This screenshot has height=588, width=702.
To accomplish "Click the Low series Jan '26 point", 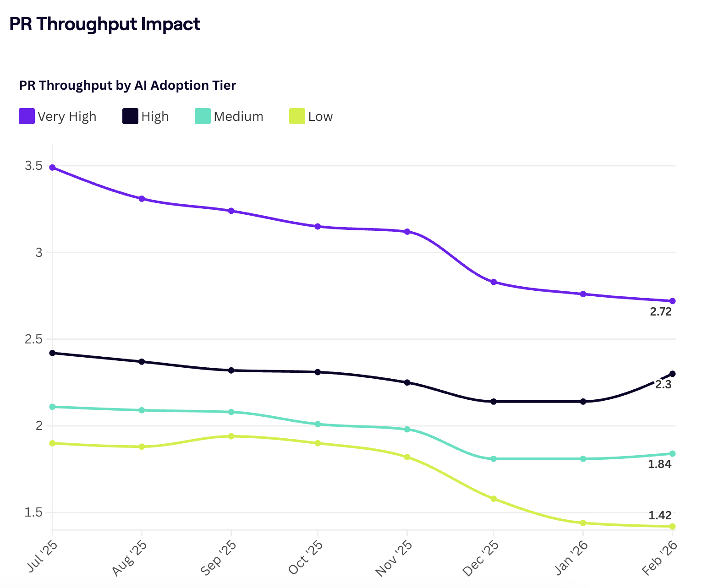I will coord(583,523).
